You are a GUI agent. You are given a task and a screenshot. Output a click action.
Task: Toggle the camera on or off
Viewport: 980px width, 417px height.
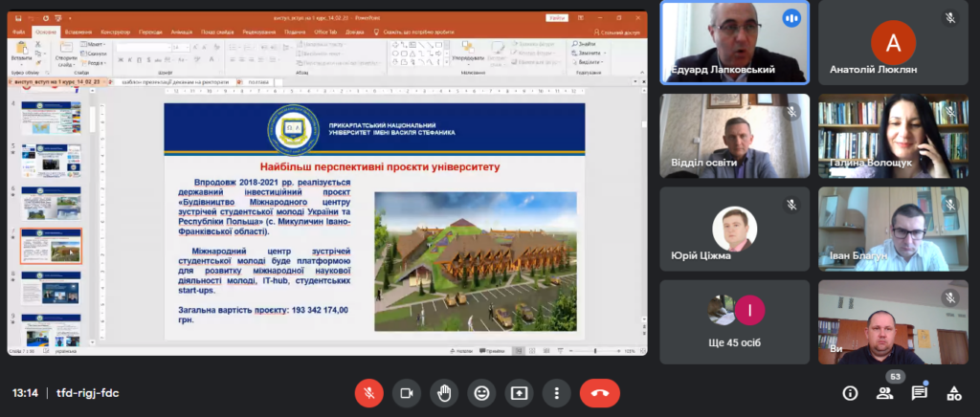point(407,393)
